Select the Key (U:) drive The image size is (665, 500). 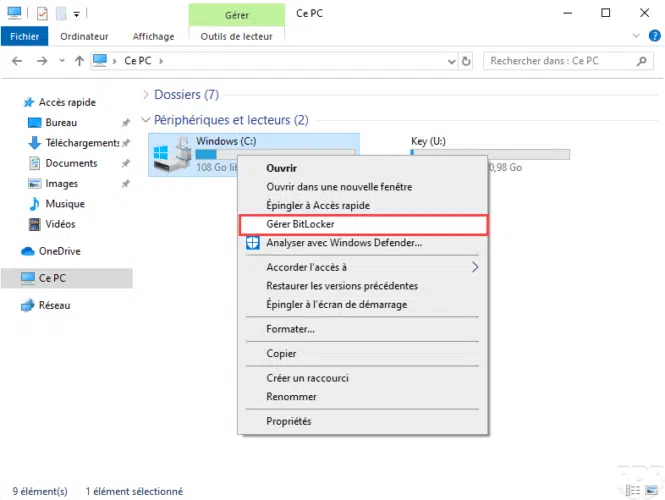coord(428,141)
